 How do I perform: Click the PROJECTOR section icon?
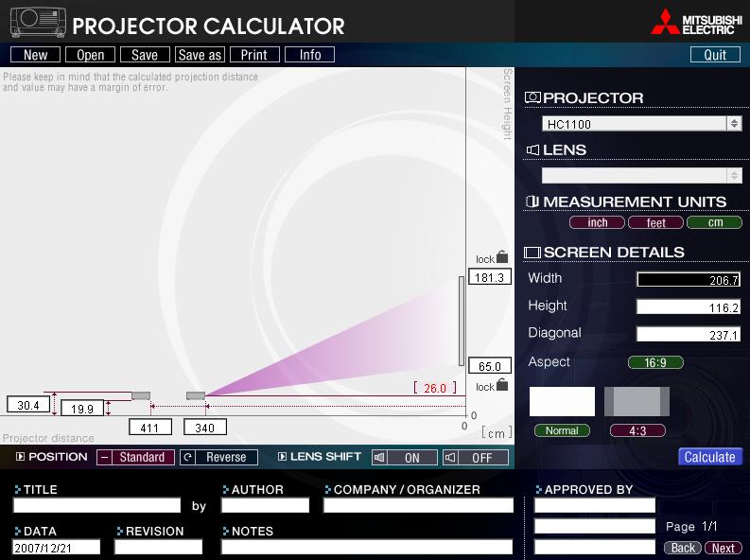(x=532, y=97)
